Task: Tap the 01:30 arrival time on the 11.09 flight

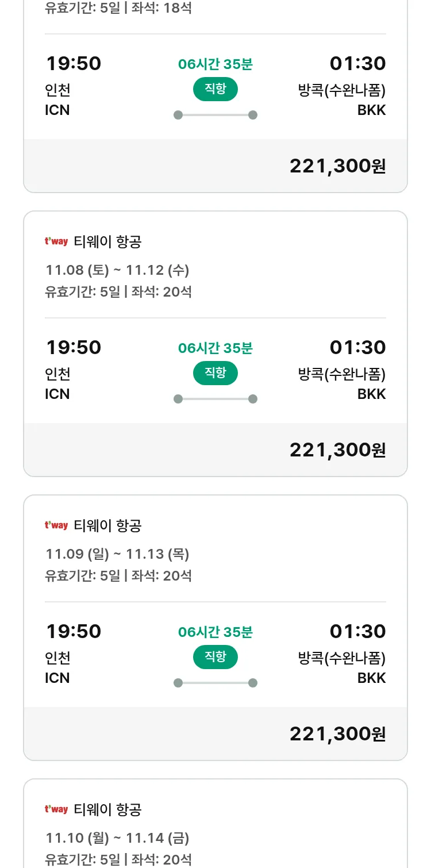Action: coord(357,632)
